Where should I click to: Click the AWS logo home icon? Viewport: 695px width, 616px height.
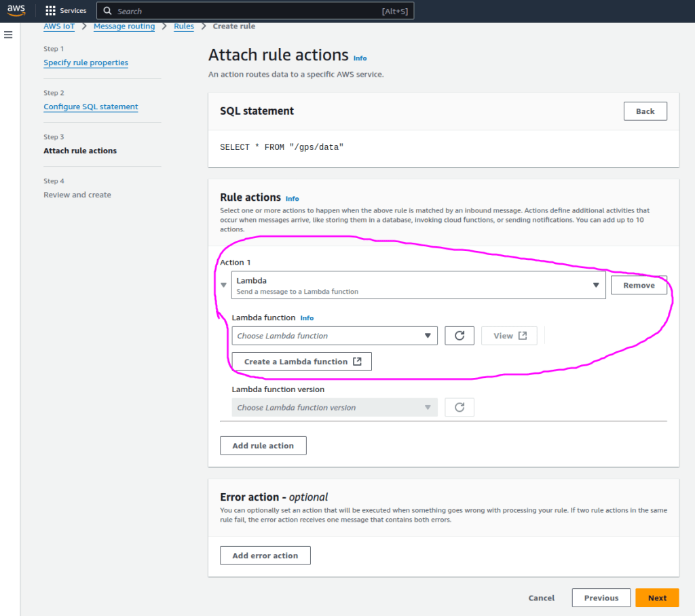[x=16, y=11]
